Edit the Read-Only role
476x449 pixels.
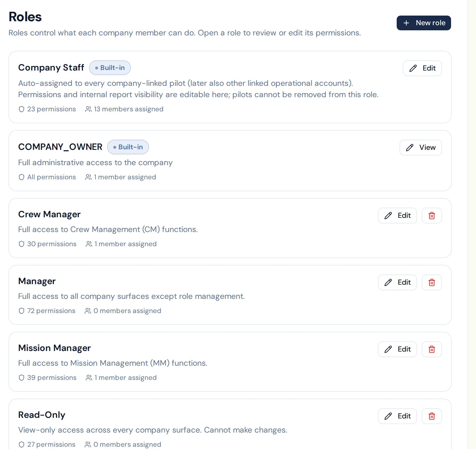coord(397,416)
